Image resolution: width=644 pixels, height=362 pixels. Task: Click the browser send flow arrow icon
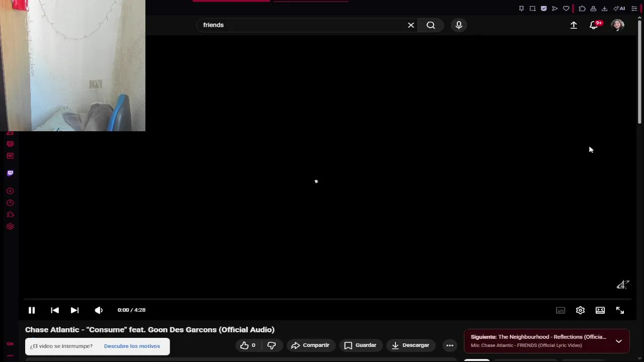pos(555,9)
